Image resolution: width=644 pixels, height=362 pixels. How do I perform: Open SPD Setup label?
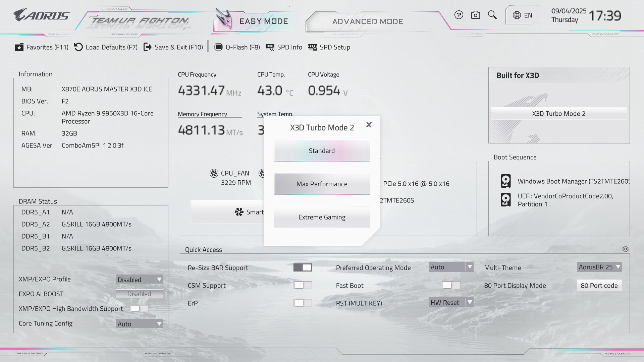point(335,47)
